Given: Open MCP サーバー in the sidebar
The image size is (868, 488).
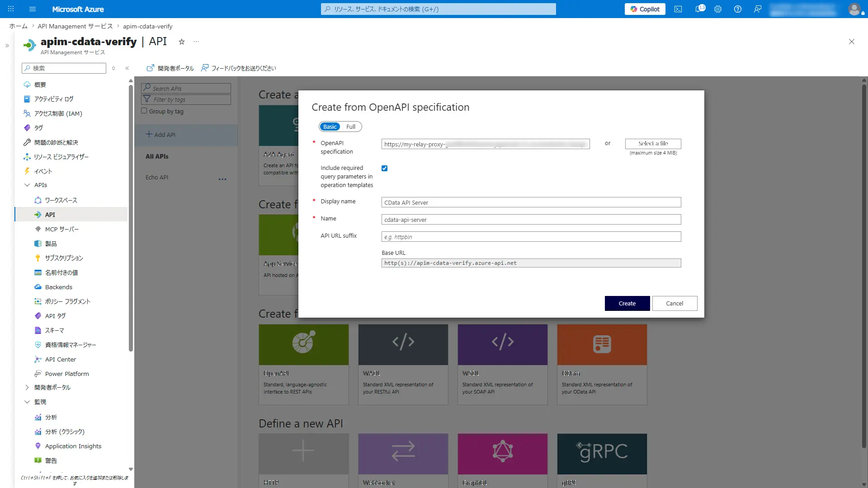Looking at the screenshot, I should pyautogui.click(x=61, y=229).
